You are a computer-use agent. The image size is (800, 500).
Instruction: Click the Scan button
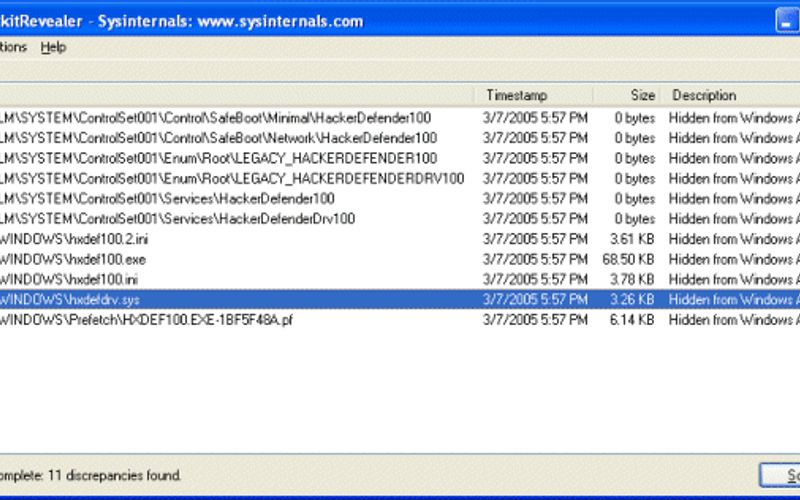[x=780, y=473]
